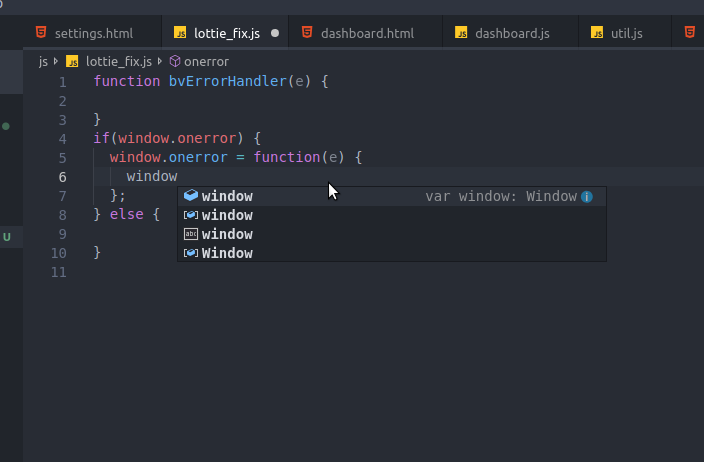This screenshot has height=462, width=704.
Task: Click line number 1 in gutter
Action: point(62,82)
